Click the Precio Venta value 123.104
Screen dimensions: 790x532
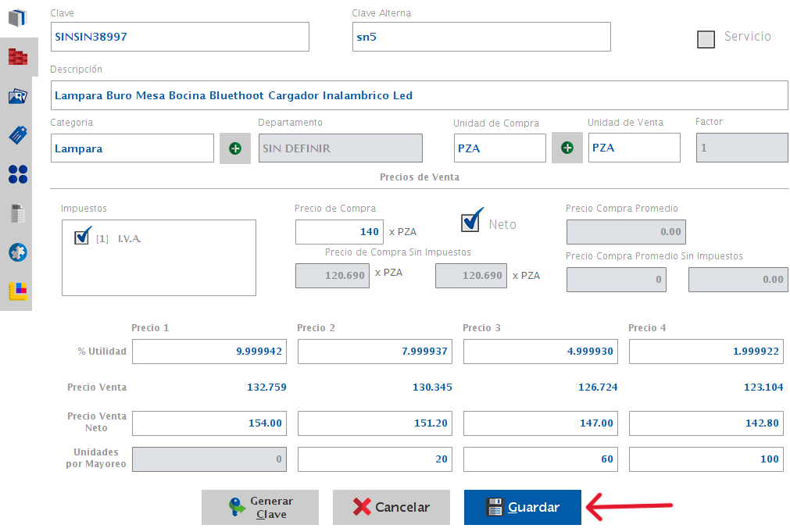click(763, 387)
